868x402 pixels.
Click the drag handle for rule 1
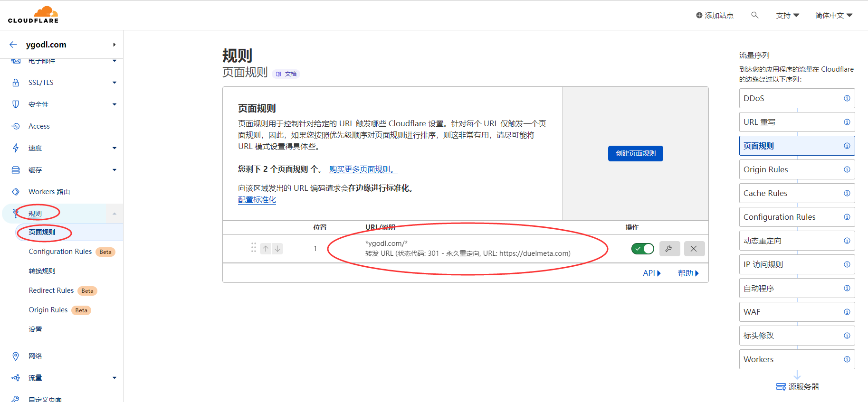click(x=254, y=248)
